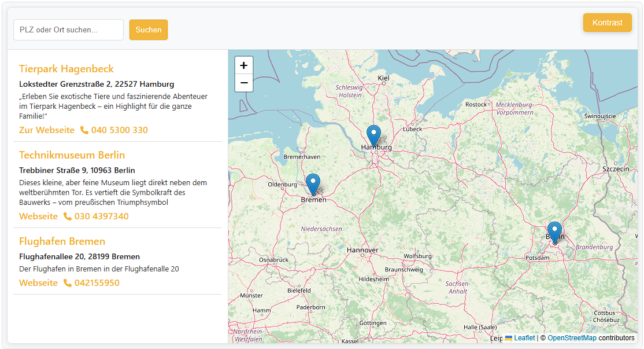Open Webseite link for Technikmuseum Berlin

coord(38,216)
